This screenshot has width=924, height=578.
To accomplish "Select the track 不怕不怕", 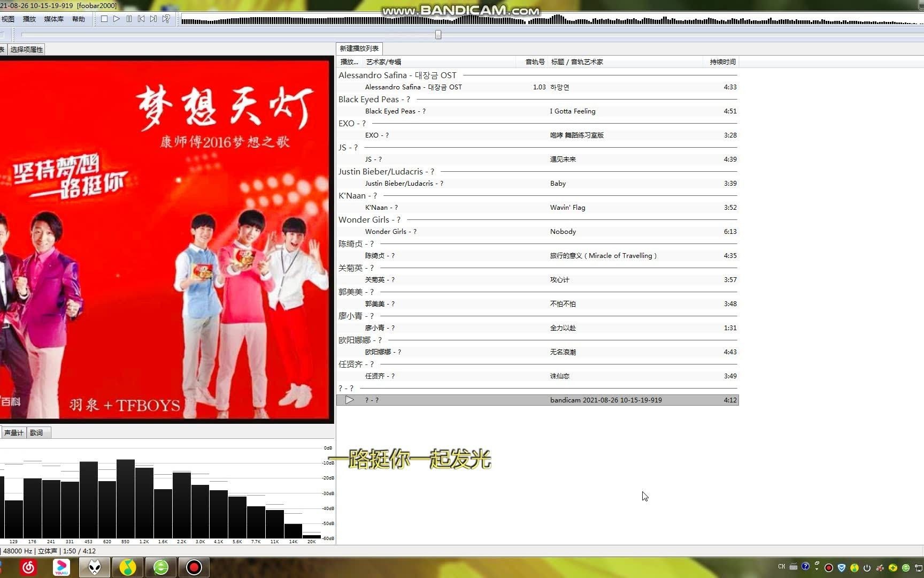I will coord(537,303).
